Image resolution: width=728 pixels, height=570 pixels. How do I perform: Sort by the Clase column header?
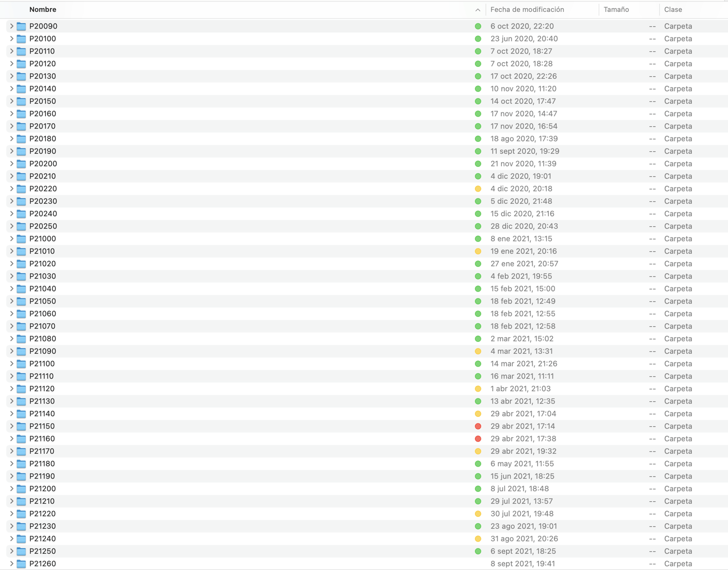click(673, 9)
